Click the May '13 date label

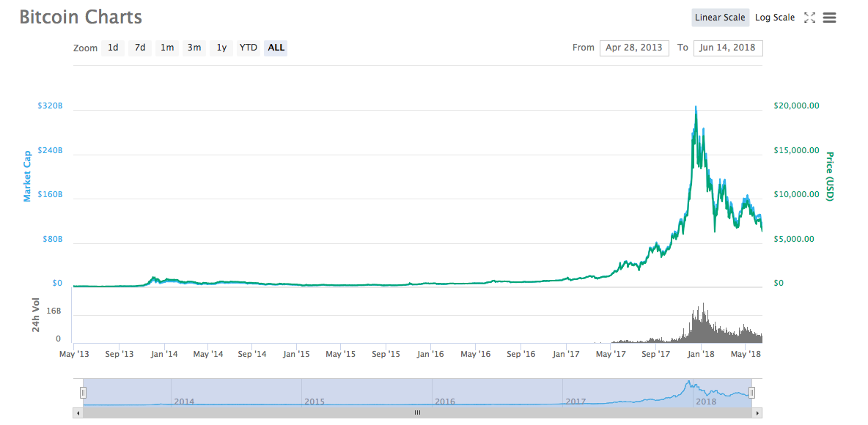[73, 353]
